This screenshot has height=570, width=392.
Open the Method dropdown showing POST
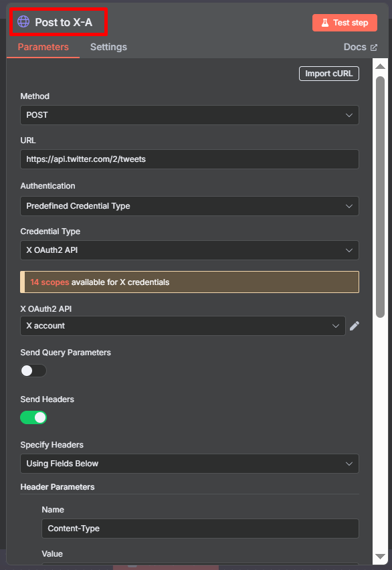pyautogui.click(x=189, y=115)
